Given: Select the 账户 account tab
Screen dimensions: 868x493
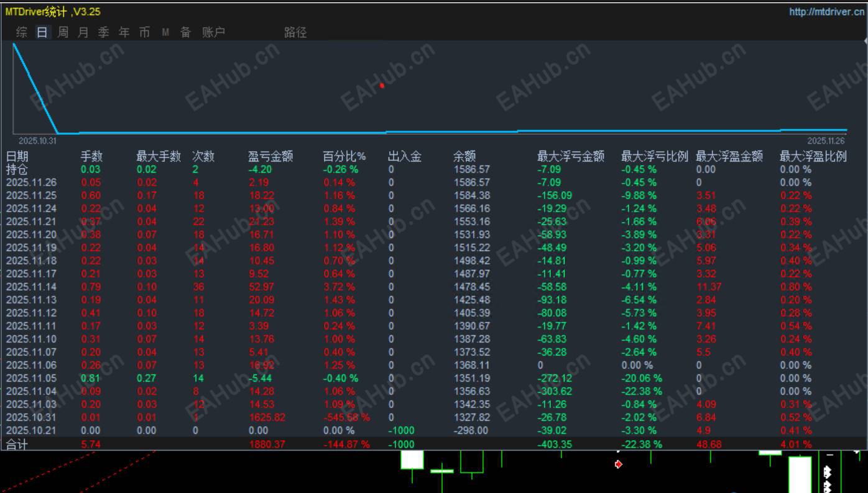Looking at the screenshot, I should [x=213, y=32].
